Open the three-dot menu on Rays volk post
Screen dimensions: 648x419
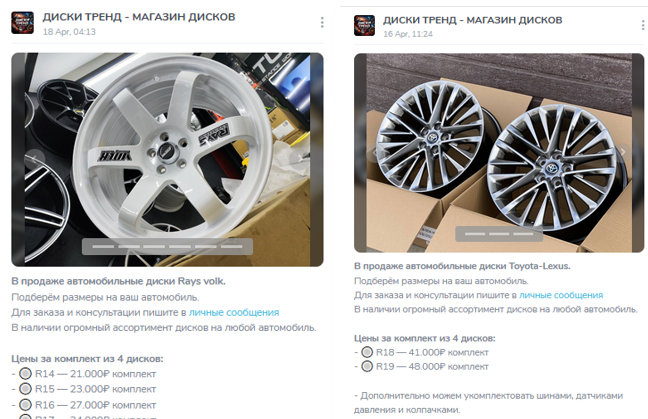[x=322, y=23]
